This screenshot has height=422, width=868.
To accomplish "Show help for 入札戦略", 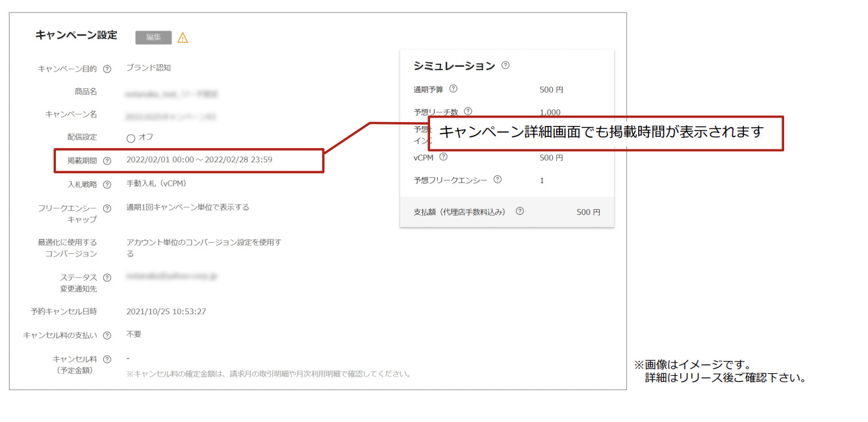I will point(107,184).
